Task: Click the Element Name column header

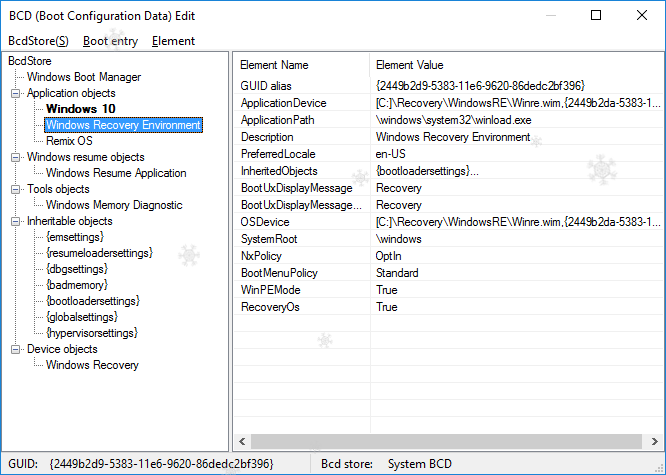Action: [x=302, y=65]
